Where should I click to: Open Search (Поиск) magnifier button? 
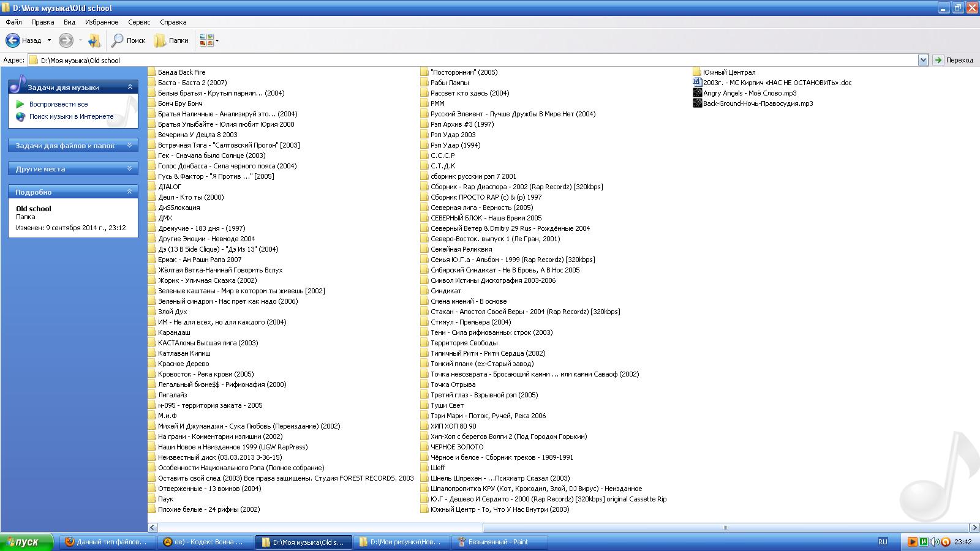[129, 40]
